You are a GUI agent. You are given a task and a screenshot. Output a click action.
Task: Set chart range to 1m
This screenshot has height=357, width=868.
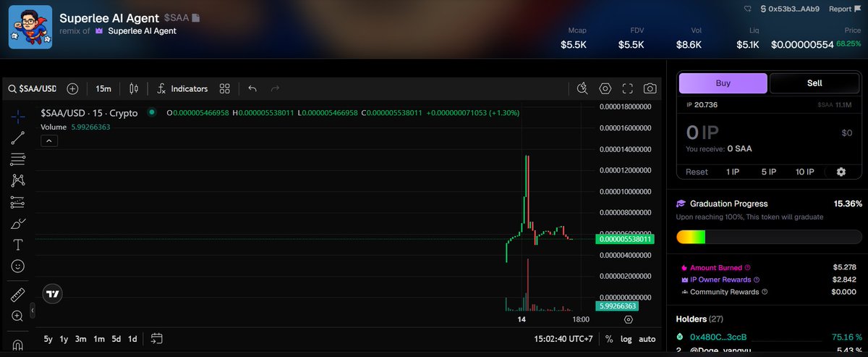point(99,339)
